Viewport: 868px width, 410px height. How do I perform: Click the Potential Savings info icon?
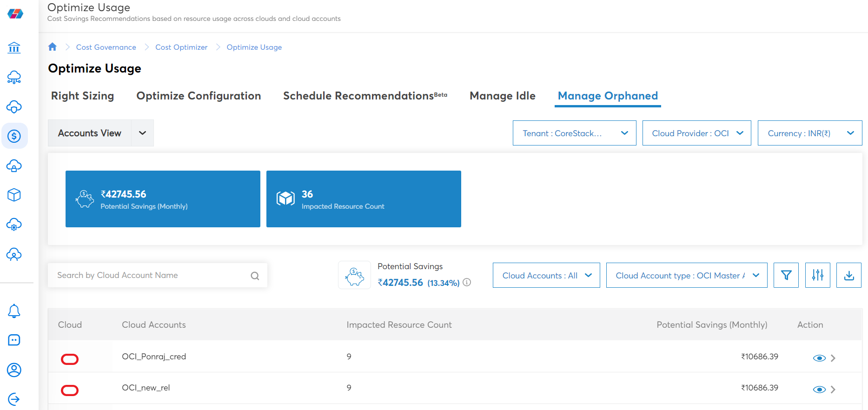click(x=467, y=282)
